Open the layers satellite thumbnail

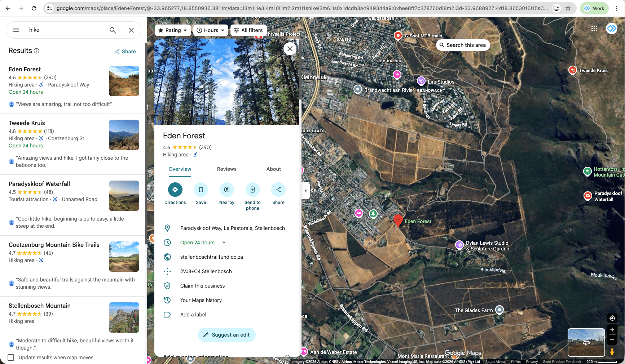pyautogui.click(x=586, y=342)
